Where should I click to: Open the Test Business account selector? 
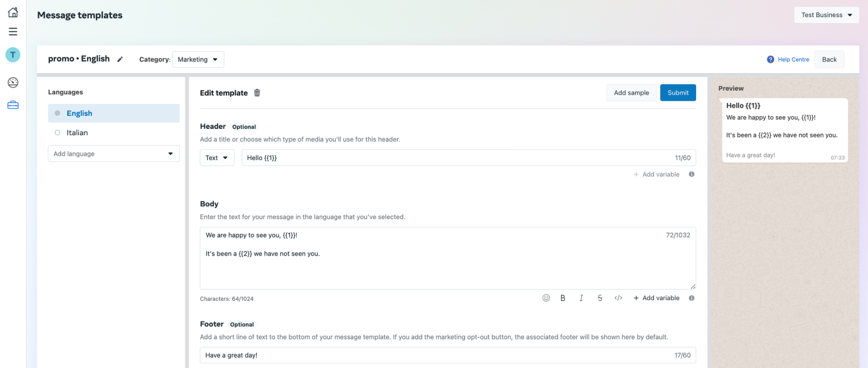(x=826, y=15)
